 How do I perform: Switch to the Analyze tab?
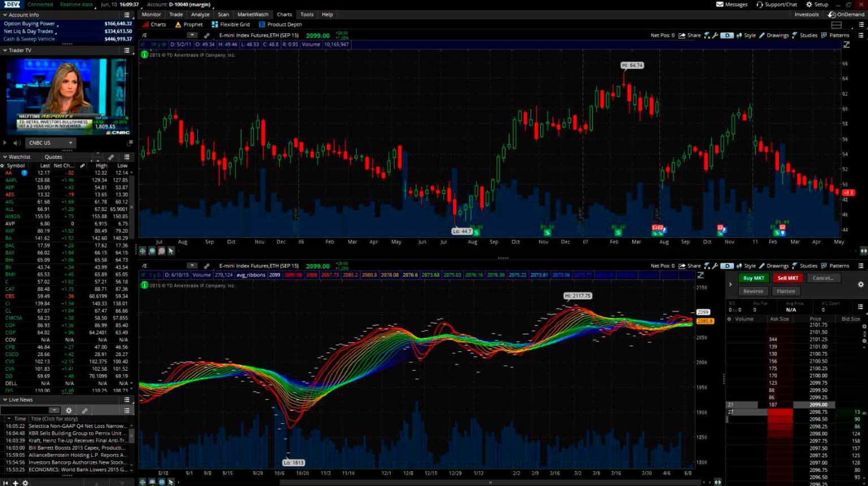[200, 15]
